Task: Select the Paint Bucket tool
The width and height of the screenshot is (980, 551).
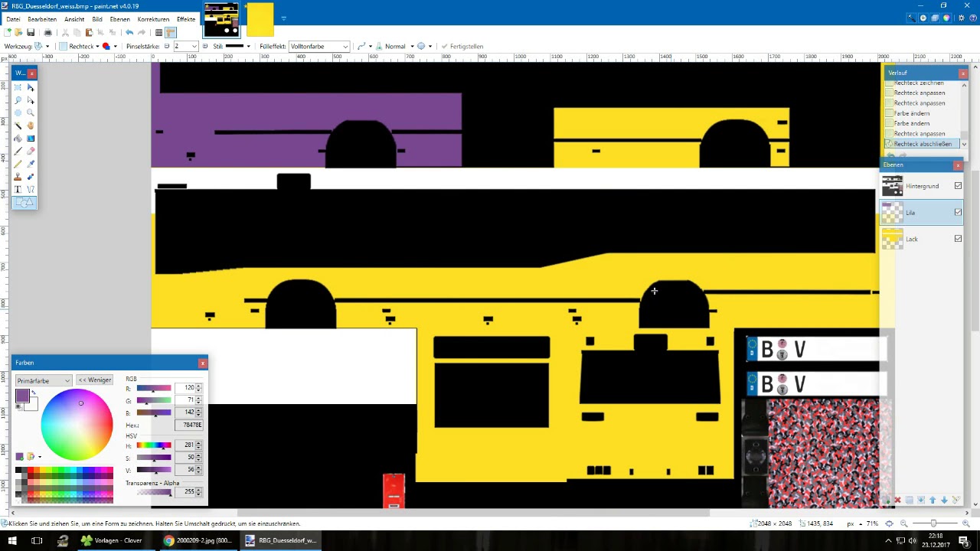Action: pyautogui.click(x=18, y=139)
